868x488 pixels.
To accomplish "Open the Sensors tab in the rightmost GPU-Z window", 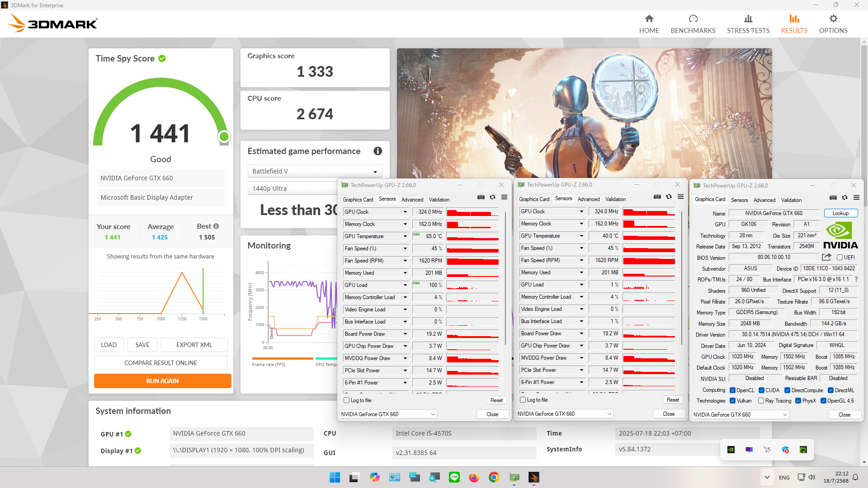I will point(739,200).
